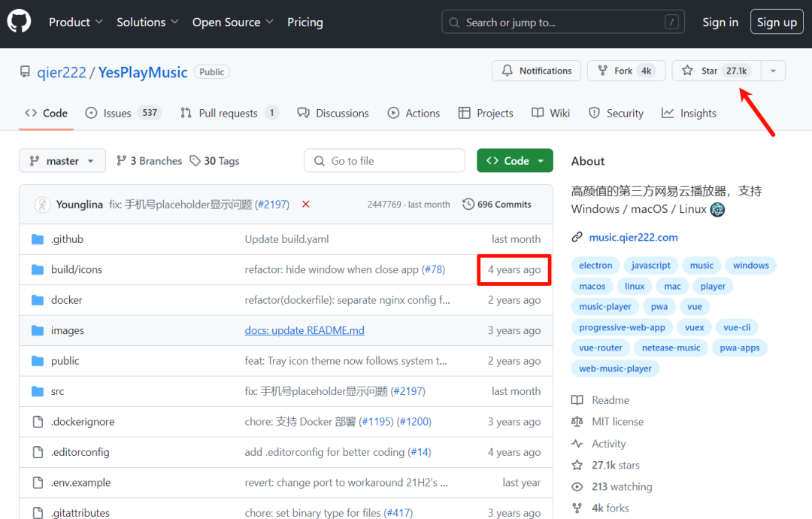Go to the Pricing page
This screenshot has height=519, width=812.
305,23
